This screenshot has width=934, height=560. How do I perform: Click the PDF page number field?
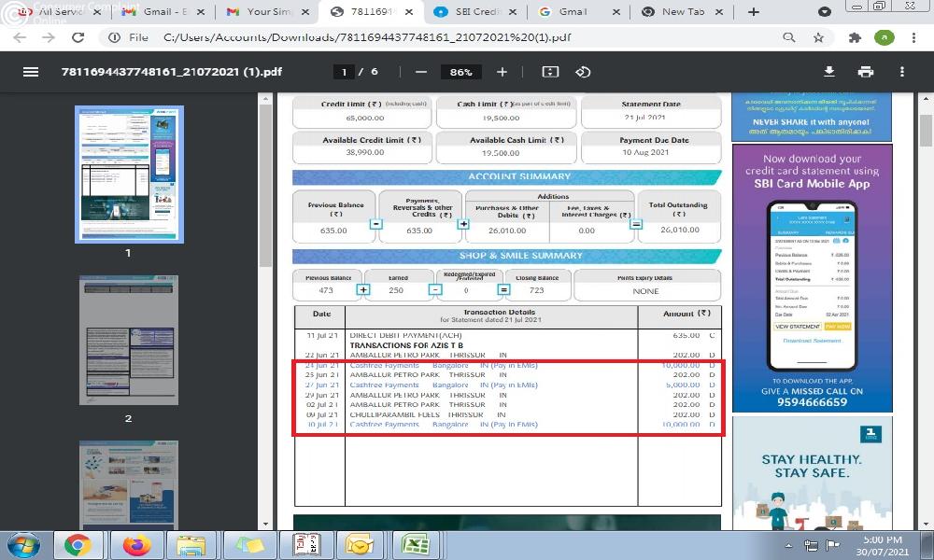(345, 72)
